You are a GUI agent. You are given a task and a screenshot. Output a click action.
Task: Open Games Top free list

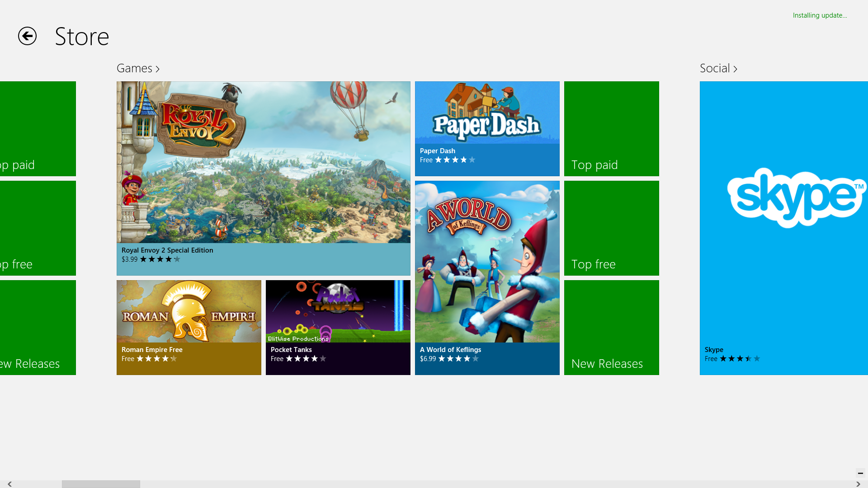611,228
